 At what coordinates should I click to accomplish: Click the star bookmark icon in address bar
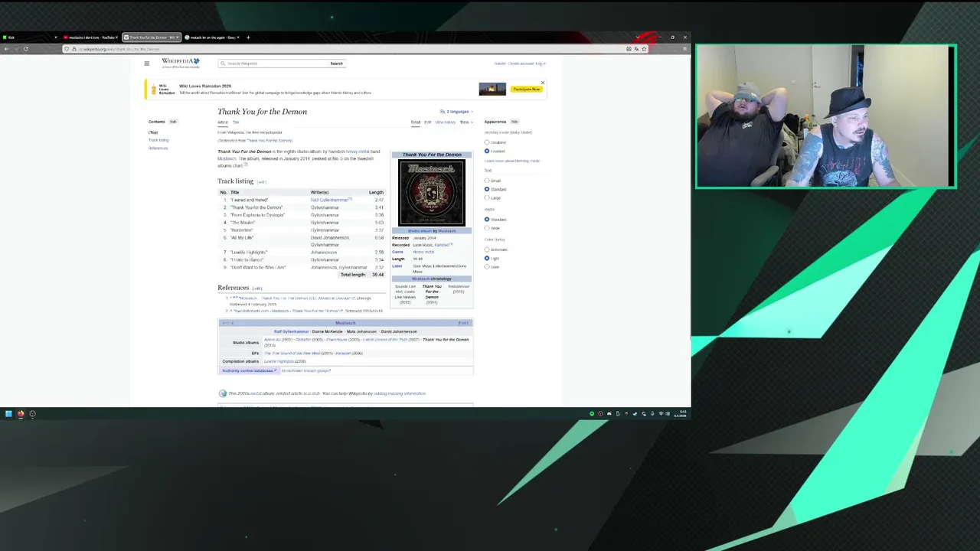(x=644, y=49)
